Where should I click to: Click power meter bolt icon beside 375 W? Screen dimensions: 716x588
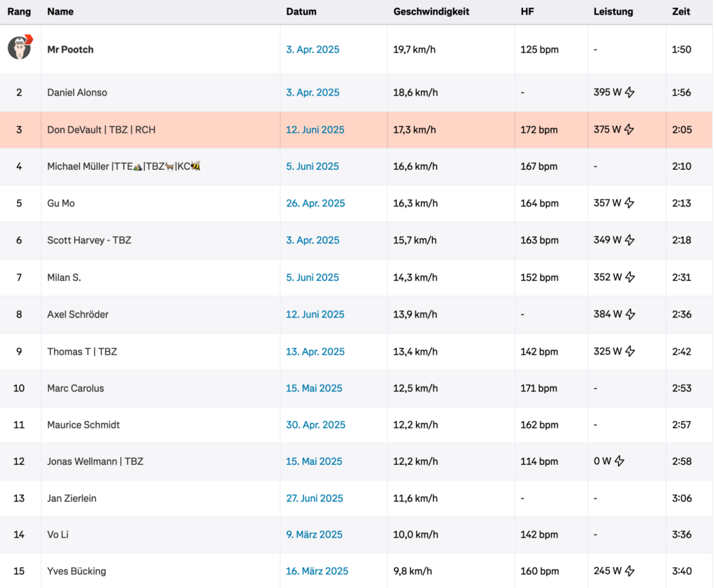coord(629,129)
